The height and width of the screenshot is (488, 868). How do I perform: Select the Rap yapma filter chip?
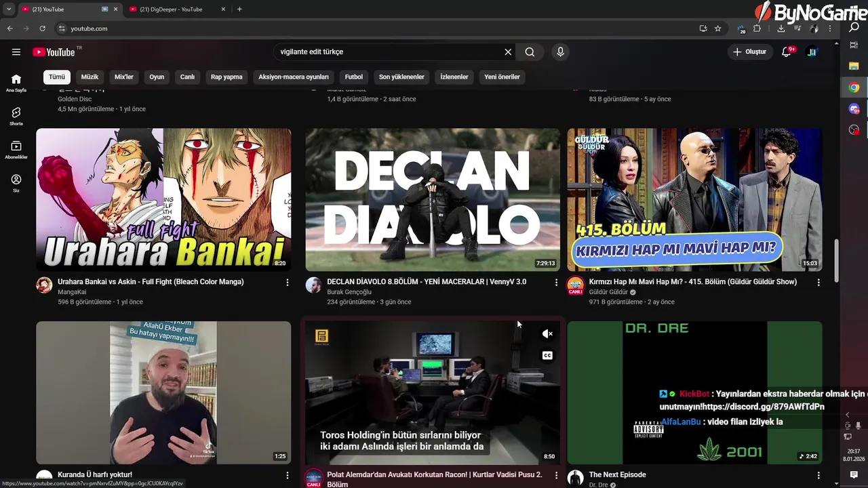point(226,77)
